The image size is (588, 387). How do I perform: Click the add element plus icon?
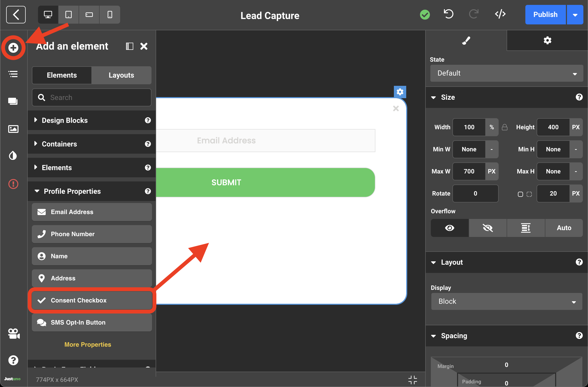pyautogui.click(x=13, y=48)
